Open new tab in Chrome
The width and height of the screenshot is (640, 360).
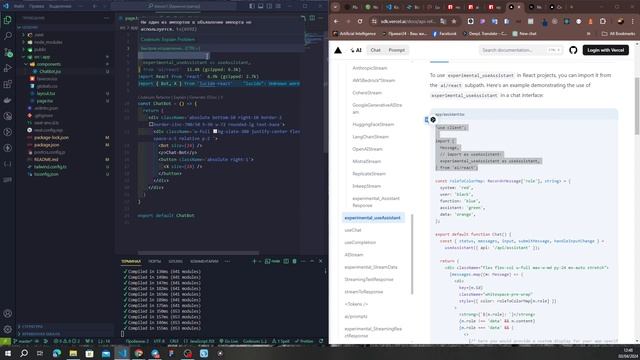coord(571,7)
